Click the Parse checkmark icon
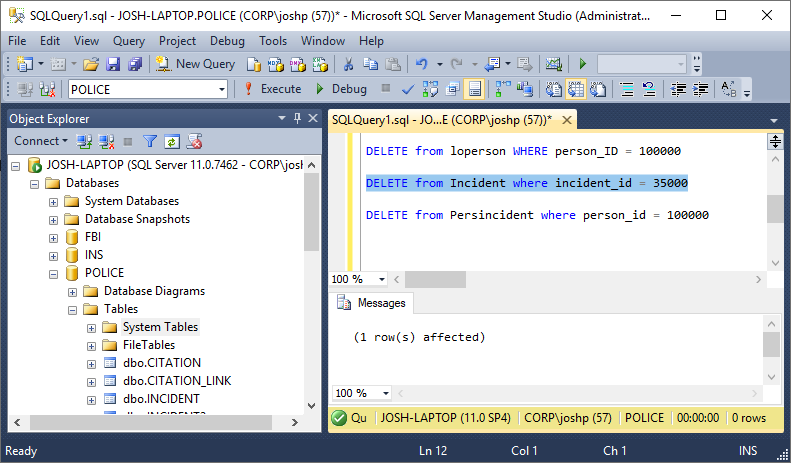This screenshot has width=791, height=463. tap(408, 89)
